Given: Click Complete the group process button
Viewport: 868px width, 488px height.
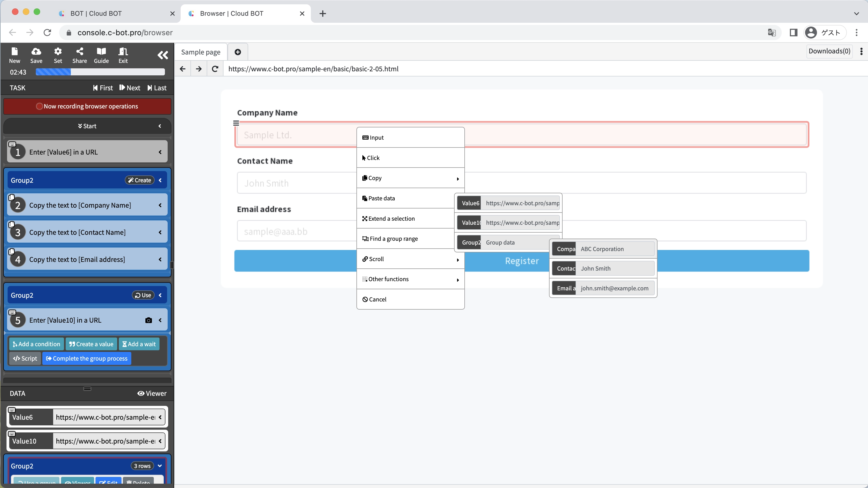Looking at the screenshot, I should [x=87, y=359].
